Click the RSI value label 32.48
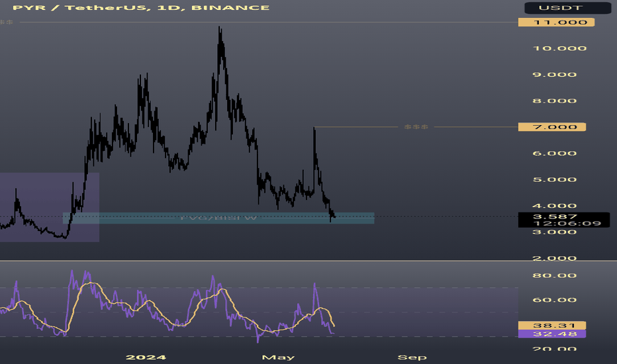This screenshot has width=617, height=364. [x=551, y=334]
